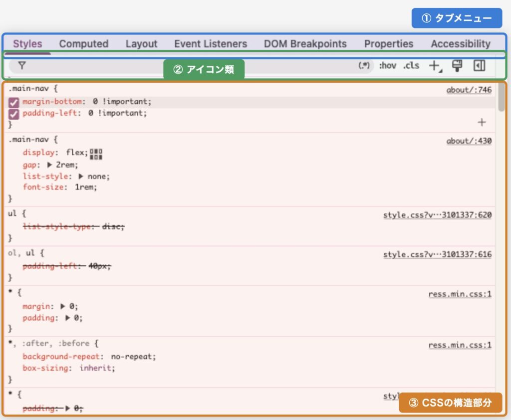This screenshot has width=511, height=420.
Task: Toggle .cls element classes button
Action: pos(411,65)
